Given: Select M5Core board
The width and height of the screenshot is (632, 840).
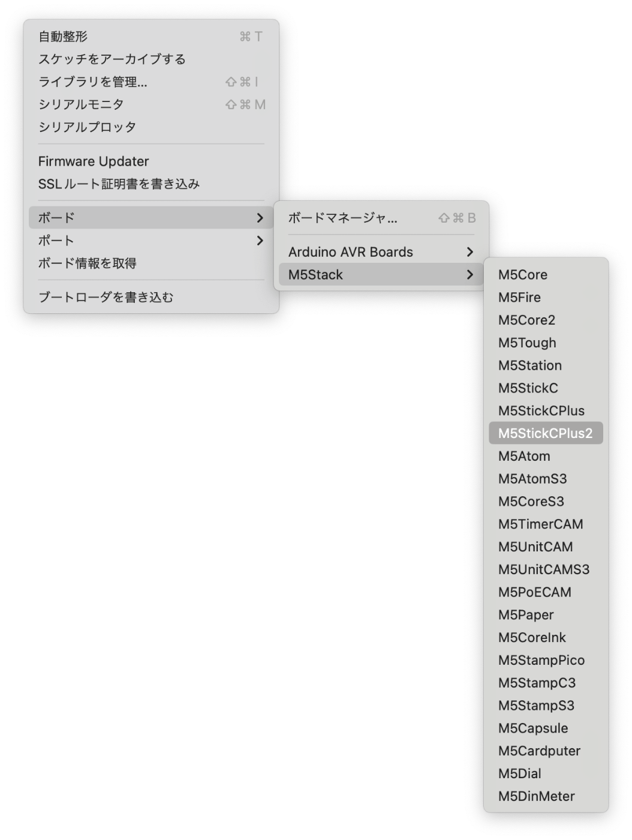Looking at the screenshot, I should pyautogui.click(x=546, y=275).
